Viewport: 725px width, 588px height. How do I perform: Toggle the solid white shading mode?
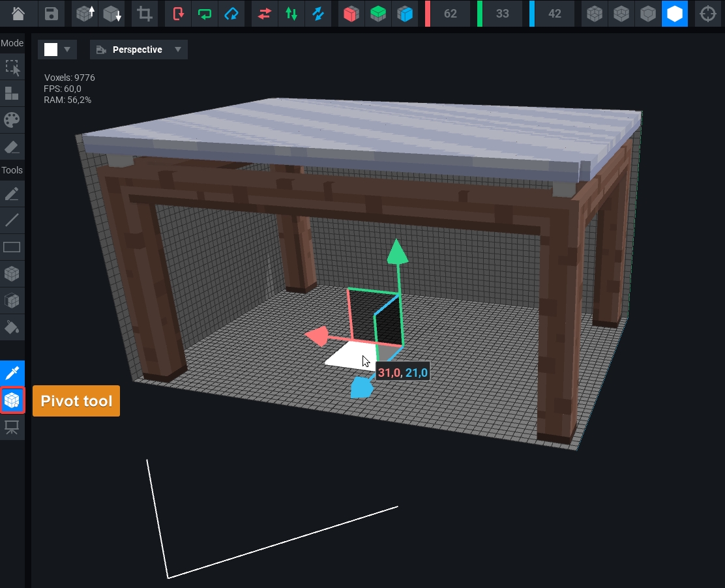pyautogui.click(x=674, y=14)
